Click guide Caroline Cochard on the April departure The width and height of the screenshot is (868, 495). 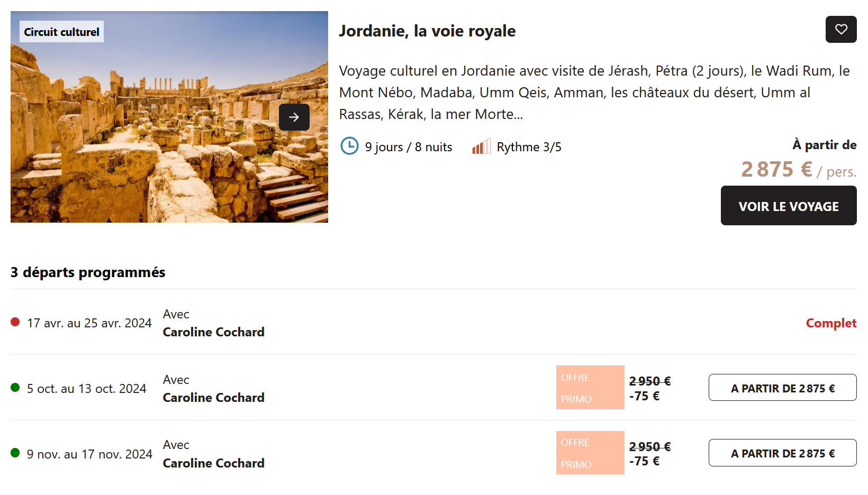pos(213,332)
